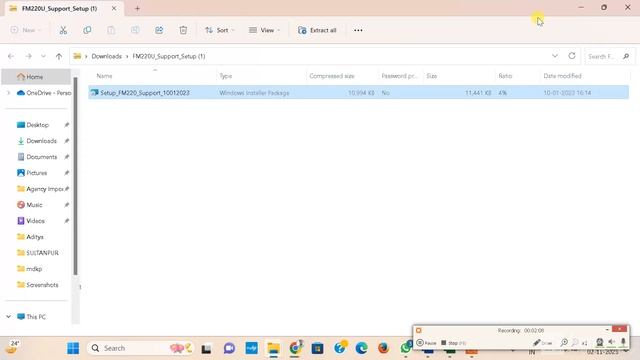Pause the screen recording
Screen dimensions: 640x360
tap(427, 343)
